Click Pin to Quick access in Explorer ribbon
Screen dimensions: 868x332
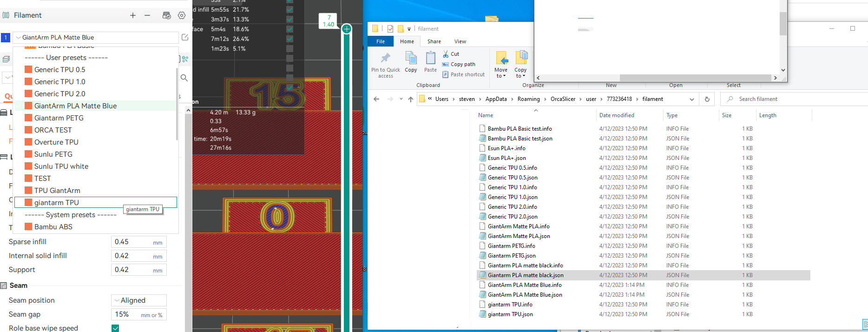click(x=386, y=65)
